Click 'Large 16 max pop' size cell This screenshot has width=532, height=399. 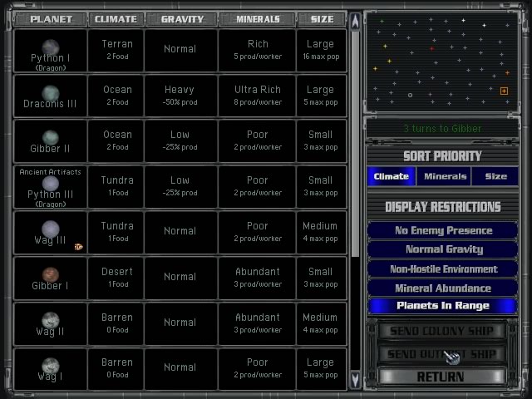coord(322,50)
